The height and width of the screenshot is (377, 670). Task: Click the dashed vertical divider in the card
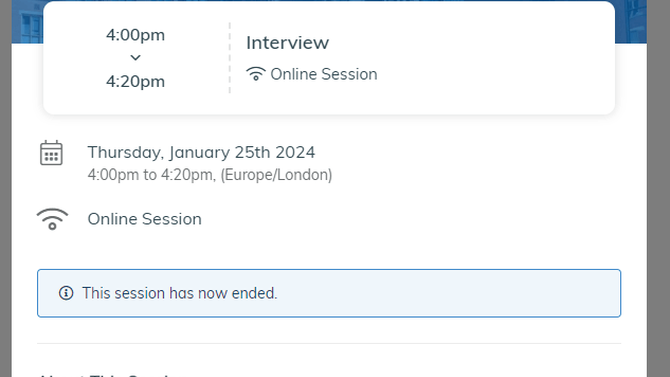pyautogui.click(x=230, y=58)
